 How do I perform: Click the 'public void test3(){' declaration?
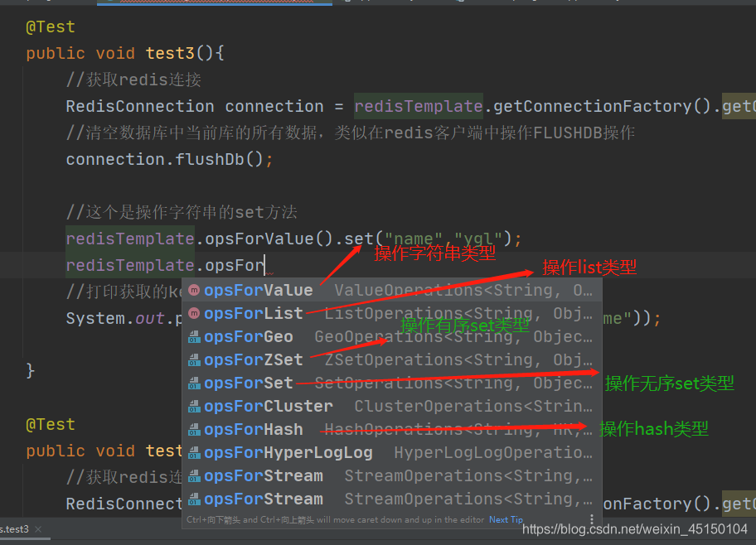point(125,53)
